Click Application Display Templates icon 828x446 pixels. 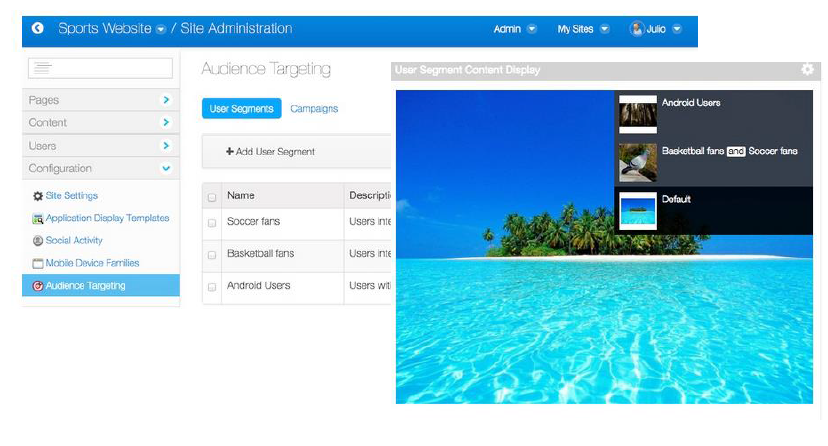tap(38, 219)
